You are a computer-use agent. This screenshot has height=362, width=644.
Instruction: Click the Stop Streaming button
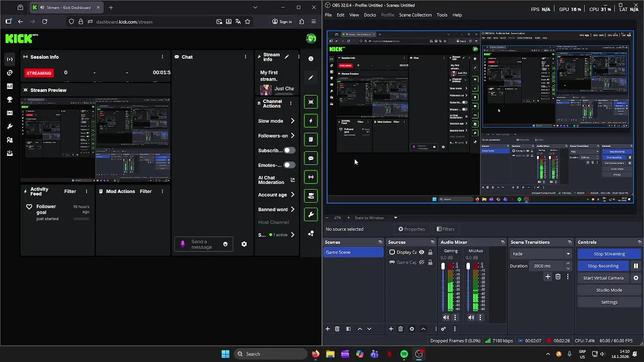click(x=609, y=254)
